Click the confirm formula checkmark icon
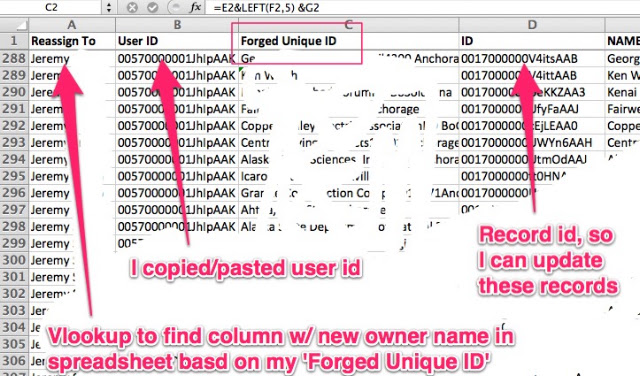 tap(153, 8)
